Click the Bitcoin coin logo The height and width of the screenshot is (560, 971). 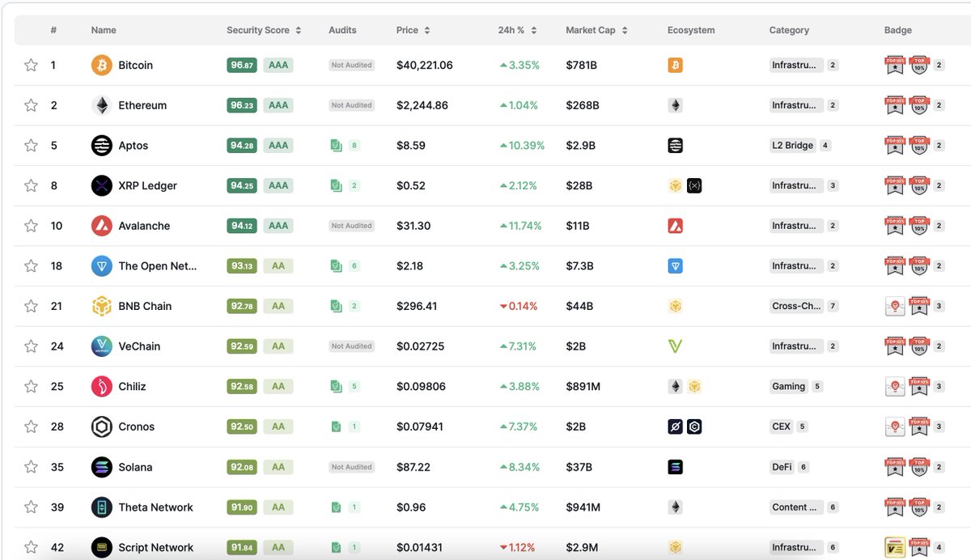[100, 65]
